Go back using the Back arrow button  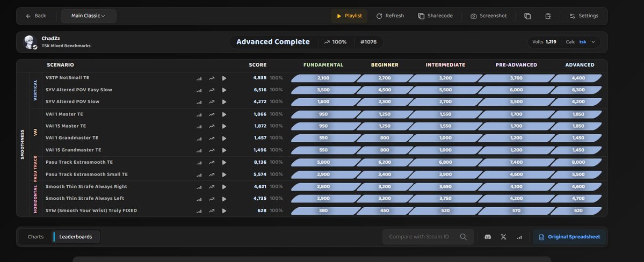click(x=36, y=16)
